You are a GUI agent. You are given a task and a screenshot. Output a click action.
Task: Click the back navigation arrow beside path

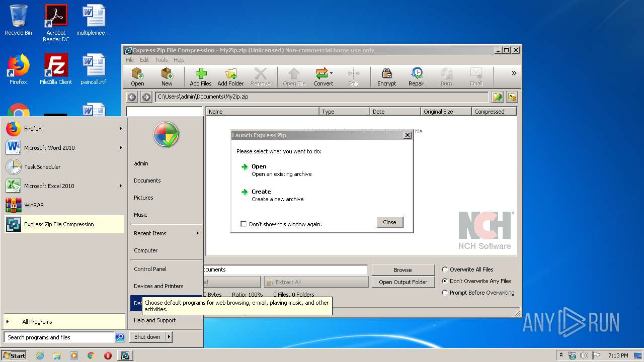coord(132,97)
